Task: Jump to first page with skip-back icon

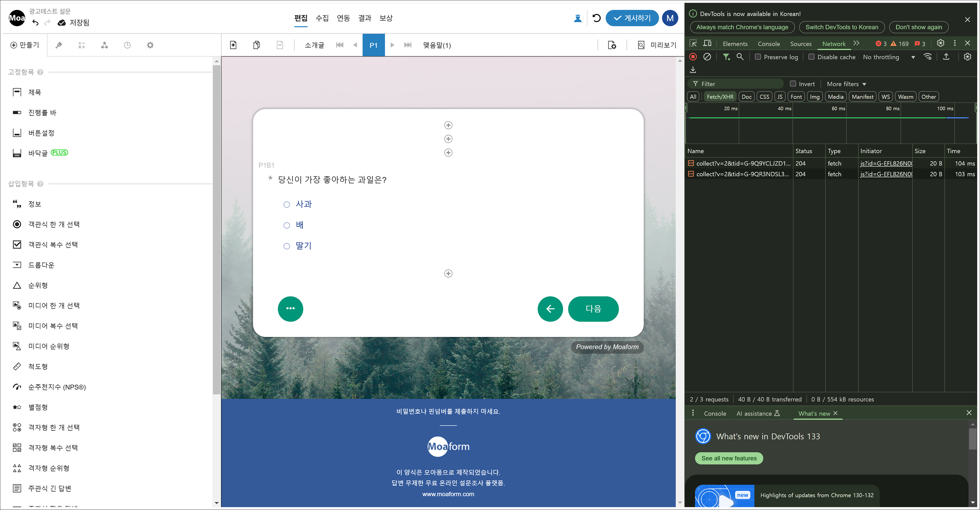Action: tap(340, 45)
